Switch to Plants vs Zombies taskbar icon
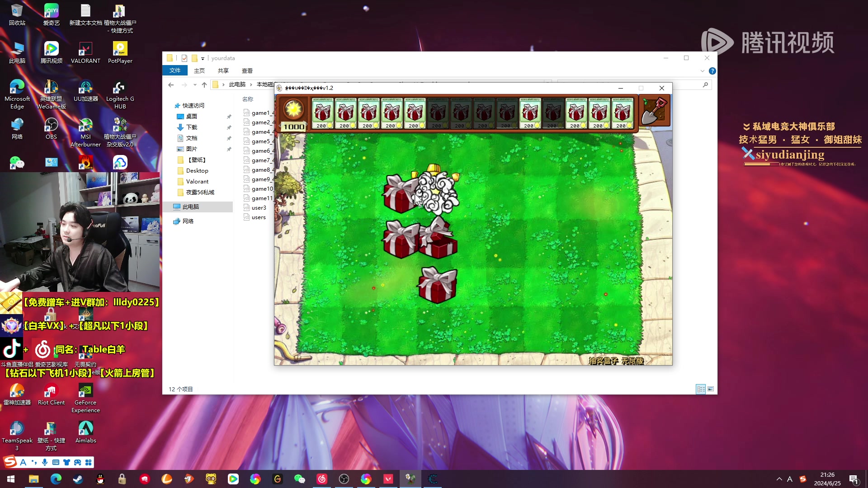Image resolution: width=868 pixels, height=488 pixels. pos(410,479)
